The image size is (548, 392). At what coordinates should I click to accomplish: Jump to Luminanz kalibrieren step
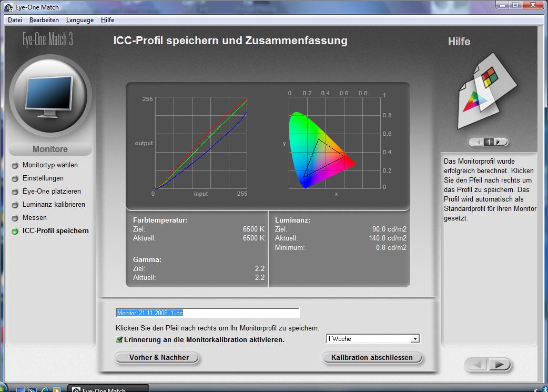(54, 205)
